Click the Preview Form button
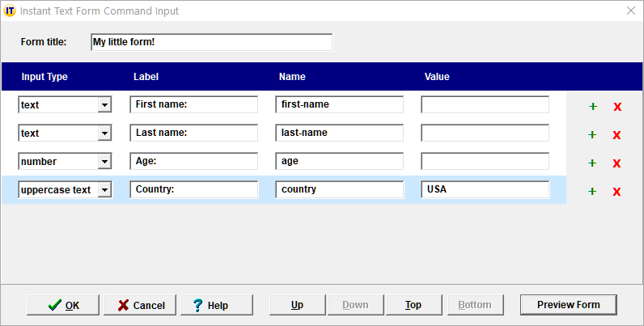This screenshot has height=326, width=644. pyautogui.click(x=569, y=305)
